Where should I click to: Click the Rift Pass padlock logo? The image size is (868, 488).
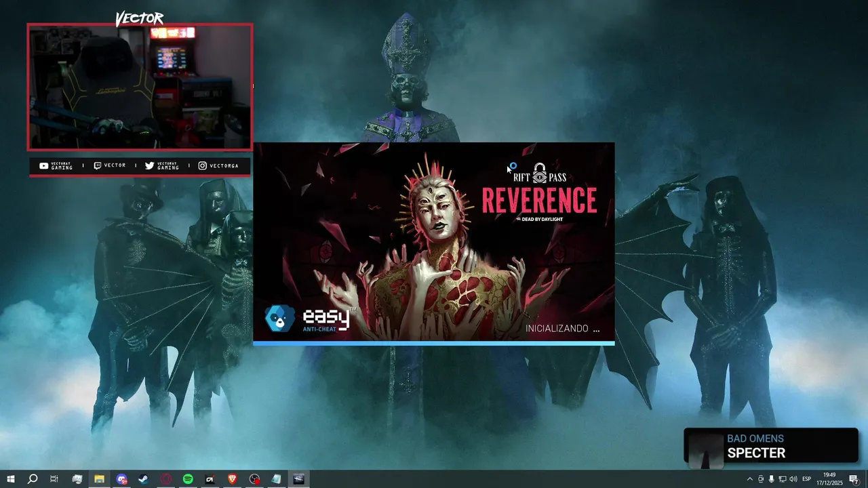(540, 174)
